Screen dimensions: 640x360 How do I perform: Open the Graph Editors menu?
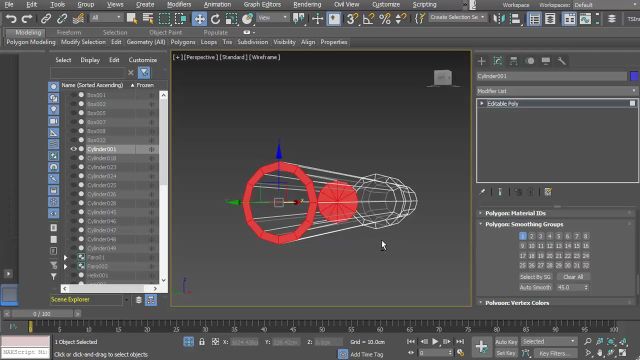point(262,4)
